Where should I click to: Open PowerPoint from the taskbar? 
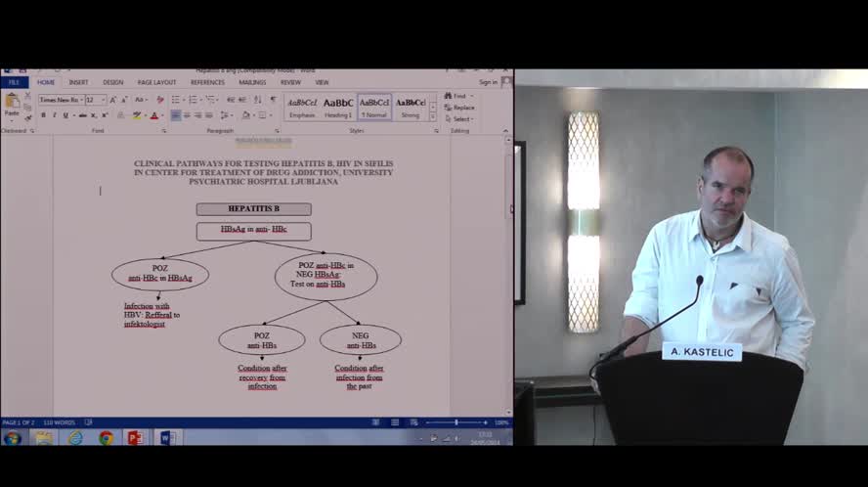click(135, 437)
